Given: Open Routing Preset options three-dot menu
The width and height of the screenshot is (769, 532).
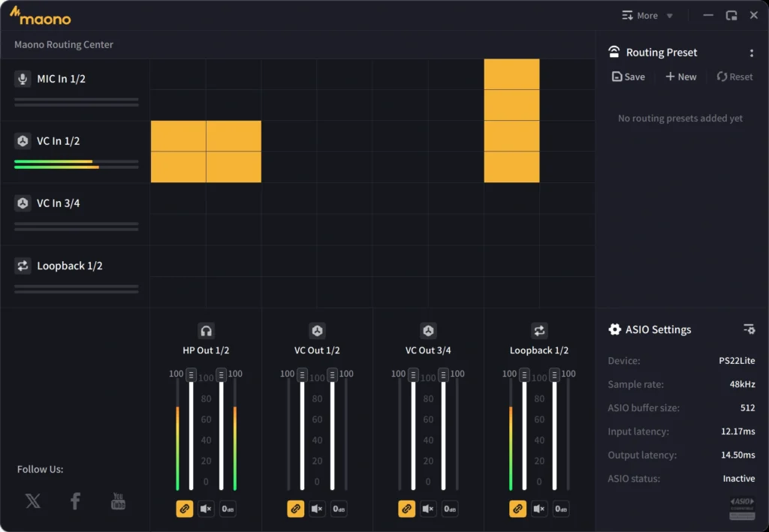Looking at the screenshot, I should tap(751, 53).
